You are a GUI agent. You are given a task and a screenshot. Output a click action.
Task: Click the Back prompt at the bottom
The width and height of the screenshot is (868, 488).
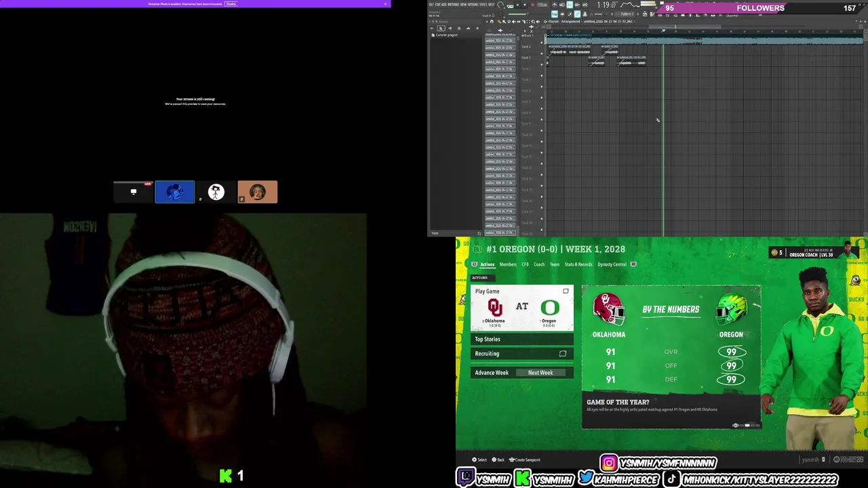point(498,460)
